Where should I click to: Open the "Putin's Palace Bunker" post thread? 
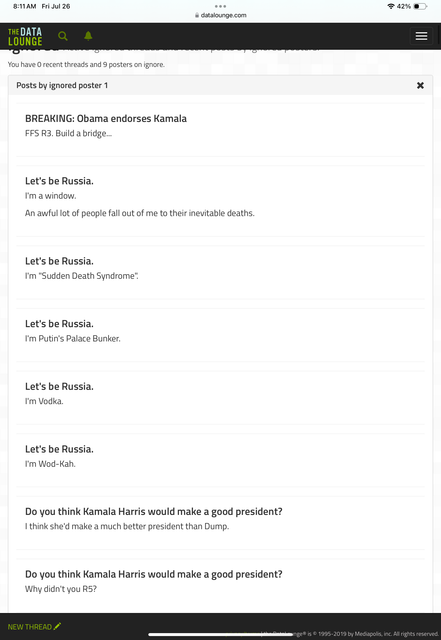(x=59, y=324)
